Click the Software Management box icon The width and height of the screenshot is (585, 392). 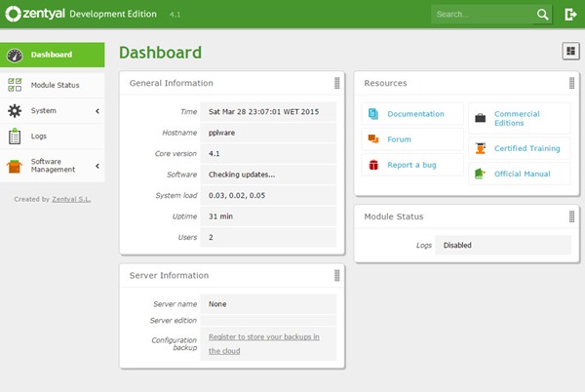(15, 166)
